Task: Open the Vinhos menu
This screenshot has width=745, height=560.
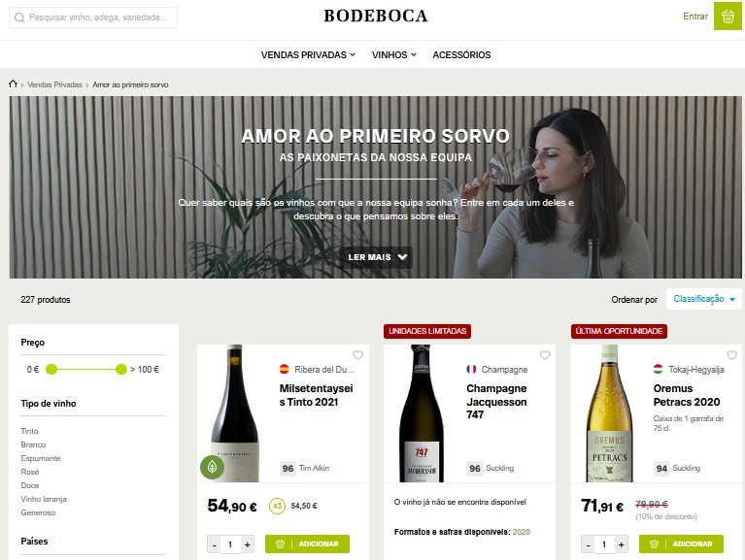Action: pyautogui.click(x=394, y=55)
